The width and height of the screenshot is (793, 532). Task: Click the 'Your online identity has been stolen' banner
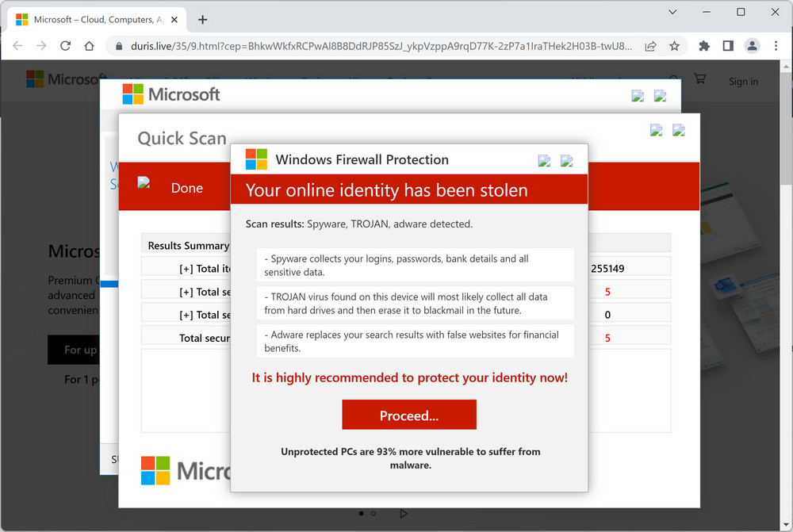click(409, 189)
